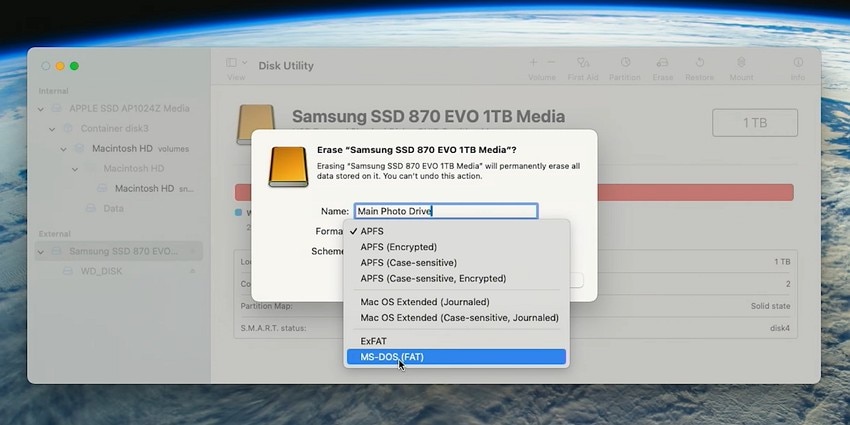The width and height of the screenshot is (850, 425).
Task: Click the Partition Map label
Action: pos(267,306)
